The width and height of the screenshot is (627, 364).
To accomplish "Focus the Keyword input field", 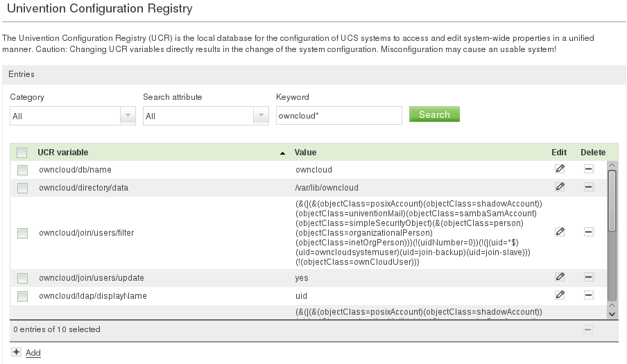I will [x=338, y=116].
